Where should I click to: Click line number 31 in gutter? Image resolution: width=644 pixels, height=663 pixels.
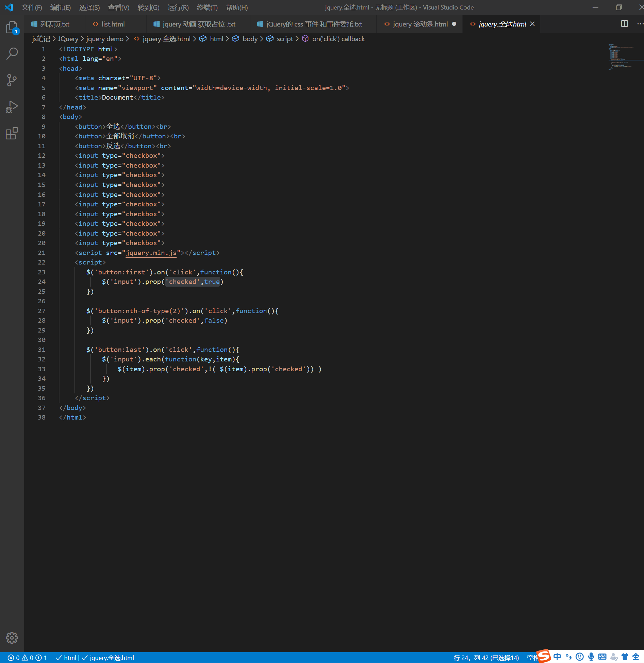(42, 350)
